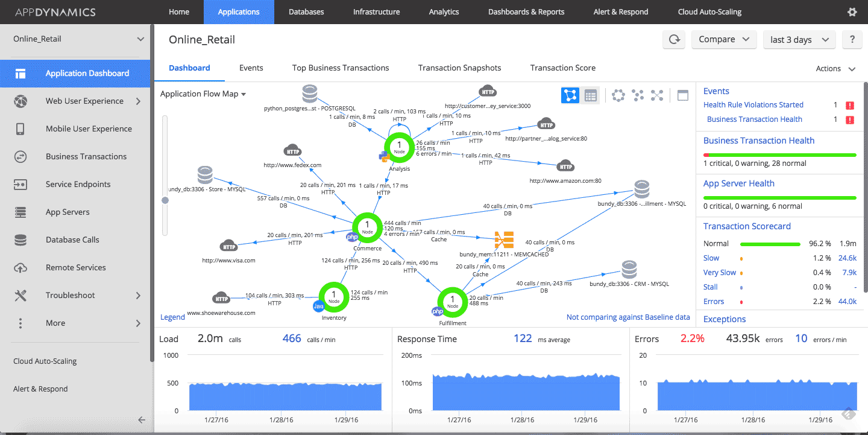868x435 pixels.
Task: Select the Analysis node circle
Action: click(x=399, y=148)
